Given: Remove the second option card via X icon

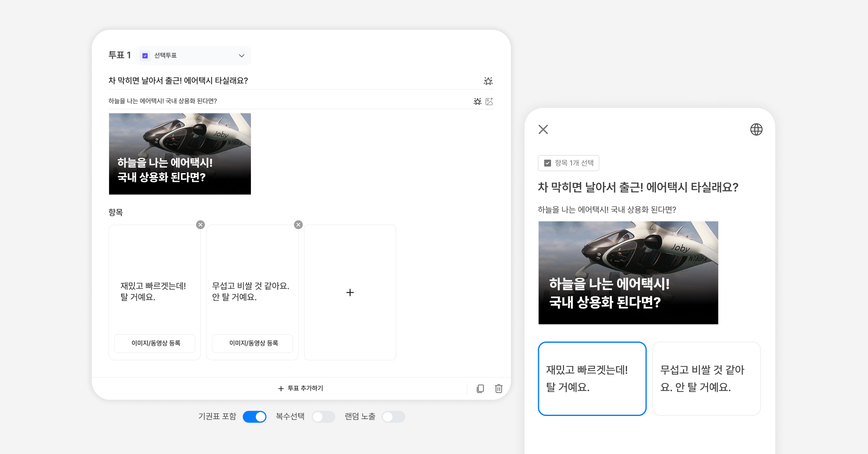Looking at the screenshot, I should point(298,225).
